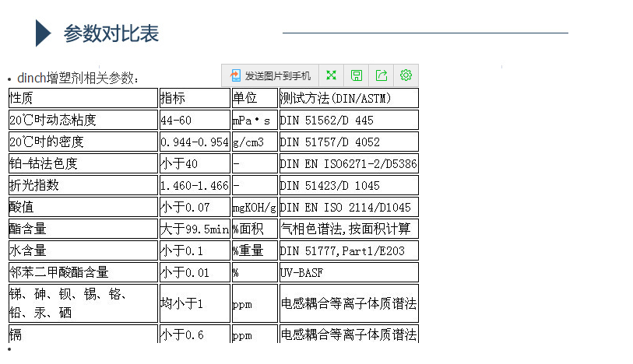Image resolution: width=633 pixels, height=364 pixels.
Task: Click the 0.944-0.954 density value cell
Action: pyautogui.click(x=194, y=142)
